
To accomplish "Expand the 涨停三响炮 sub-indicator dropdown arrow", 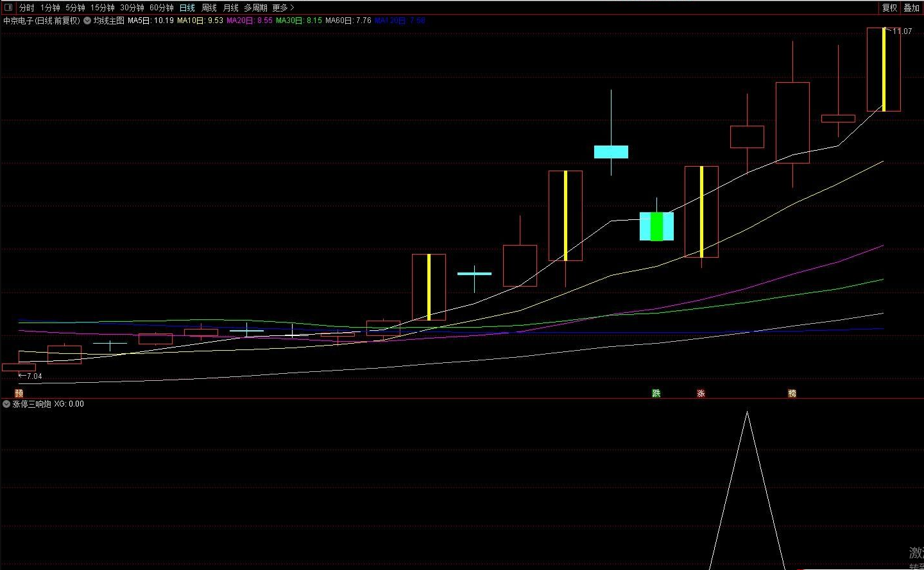I will [6, 404].
